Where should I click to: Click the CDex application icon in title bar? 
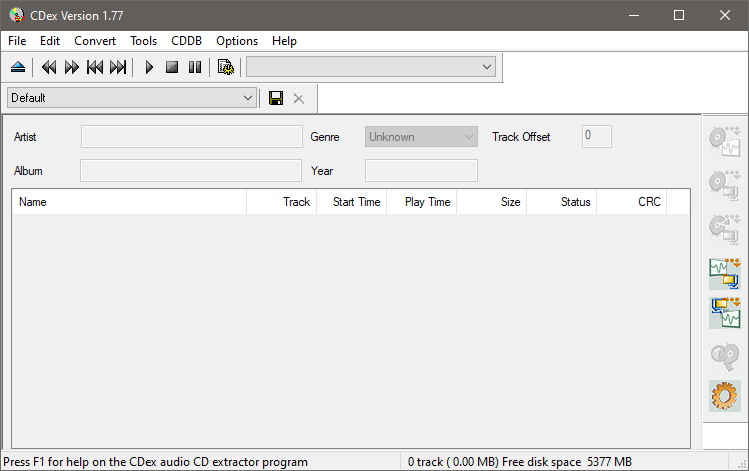(16, 15)
